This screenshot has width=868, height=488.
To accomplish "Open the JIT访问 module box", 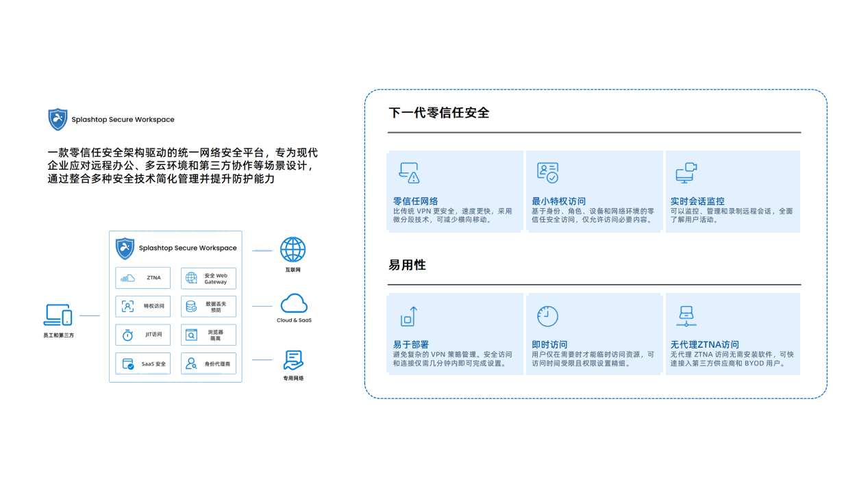I will 143,335.
